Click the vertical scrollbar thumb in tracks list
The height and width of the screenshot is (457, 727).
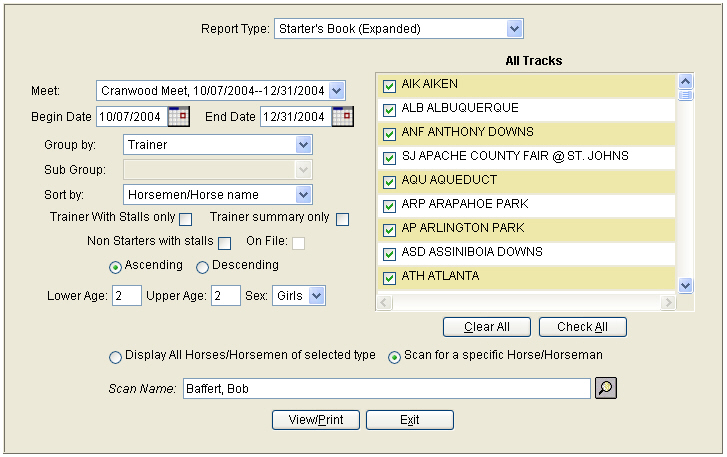tap(685, 95)
